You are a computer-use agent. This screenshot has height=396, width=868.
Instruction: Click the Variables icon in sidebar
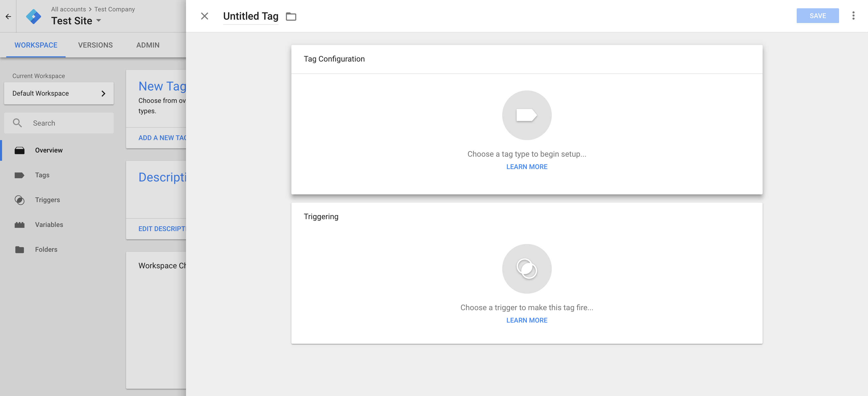(19, 224)
